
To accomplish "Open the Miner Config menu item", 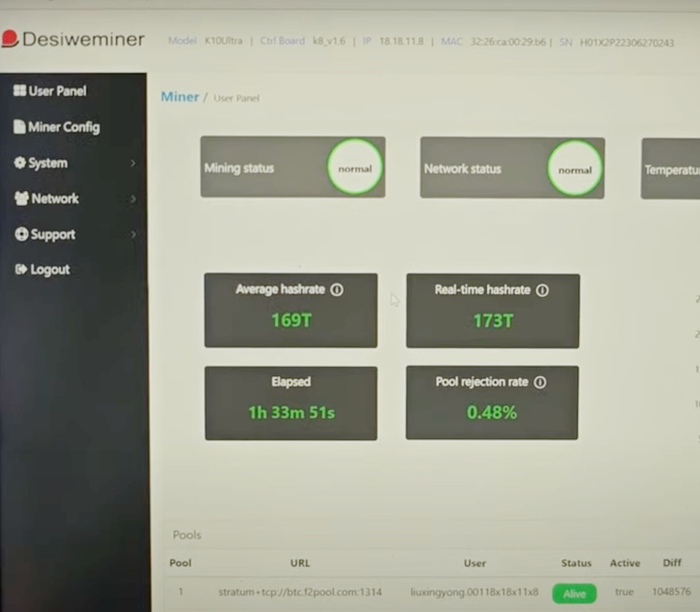I will pos(64,127).
